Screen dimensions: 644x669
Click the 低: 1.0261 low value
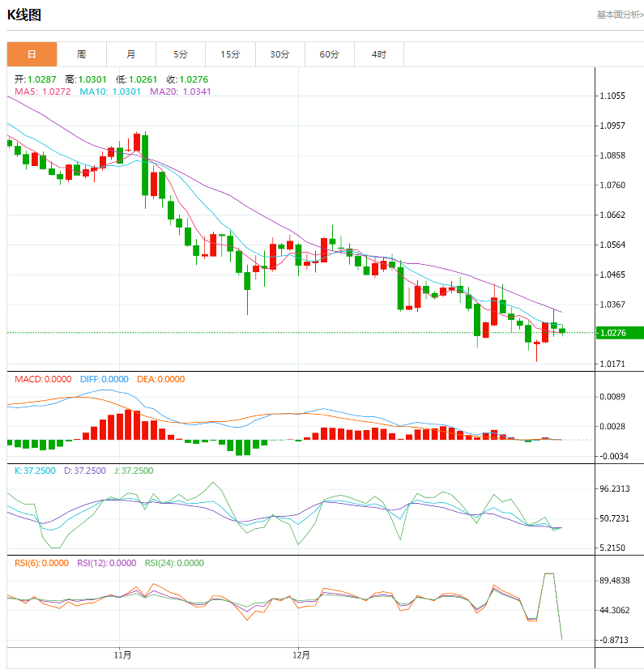(x=137, y=79)
